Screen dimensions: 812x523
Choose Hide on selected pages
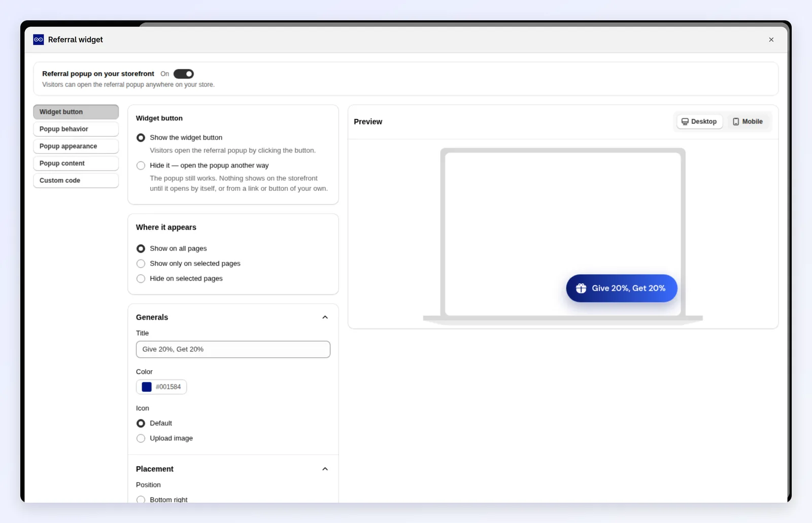coord(141,279)
